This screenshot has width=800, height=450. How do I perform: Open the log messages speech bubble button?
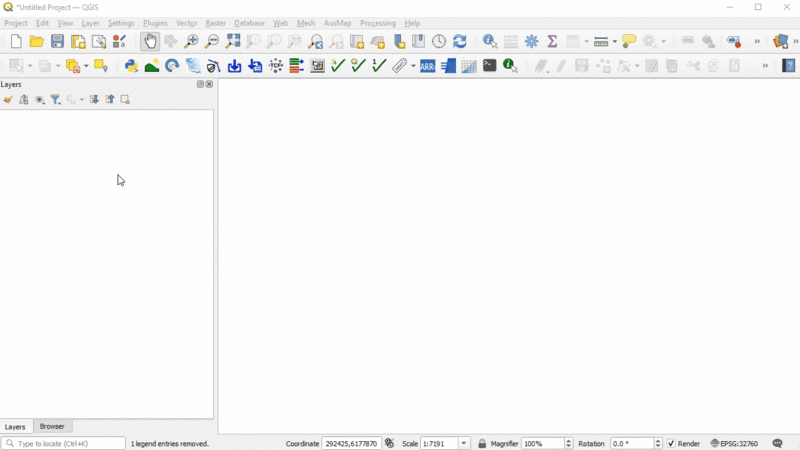click(778, 443)
